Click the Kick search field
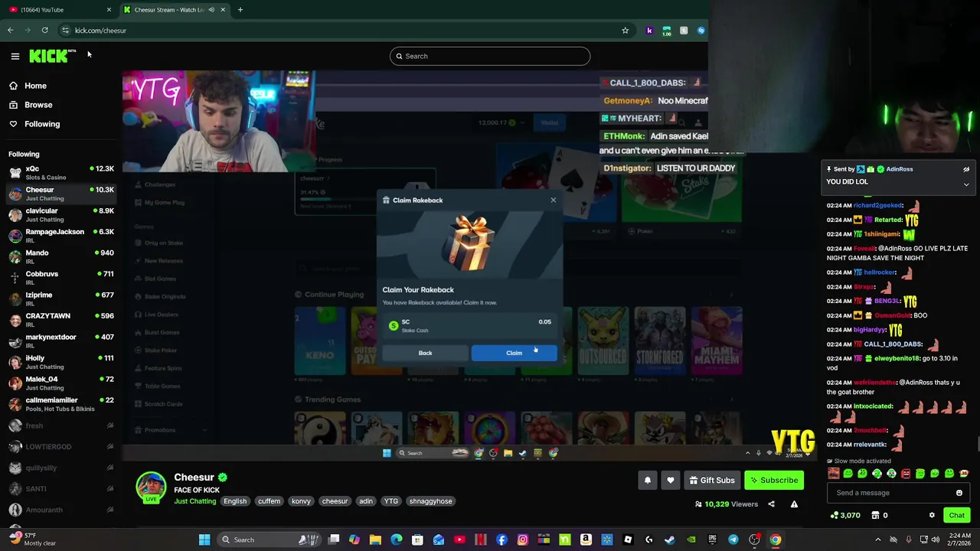The height and width of the screenshot is (551, 980). 490,56
